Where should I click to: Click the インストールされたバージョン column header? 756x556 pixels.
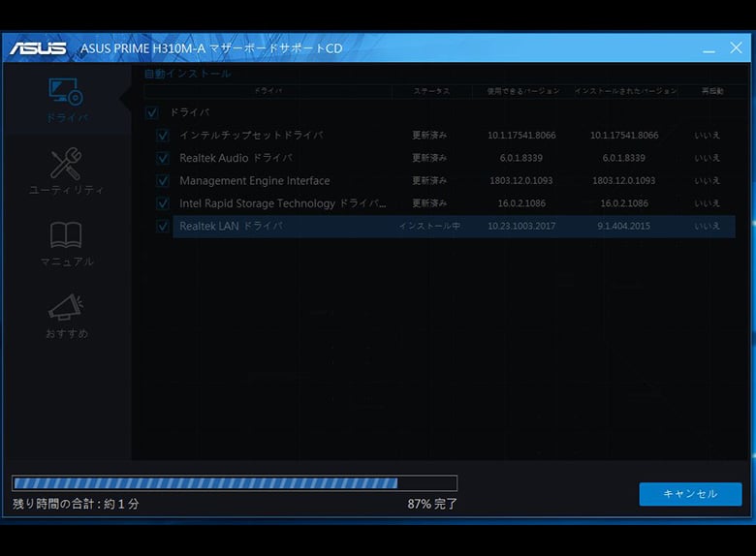pyautogui.click(x=625, y=91)
